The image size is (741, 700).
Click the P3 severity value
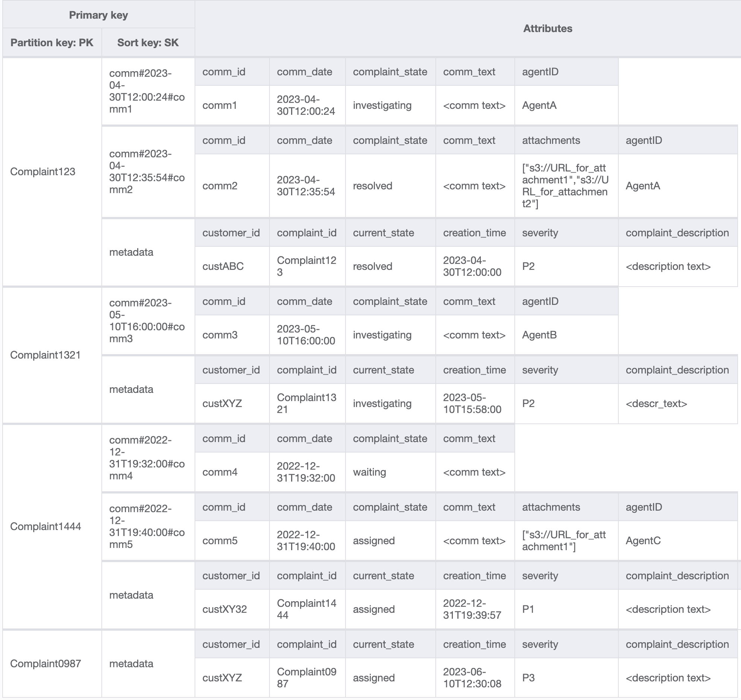[x=528, y=678]
